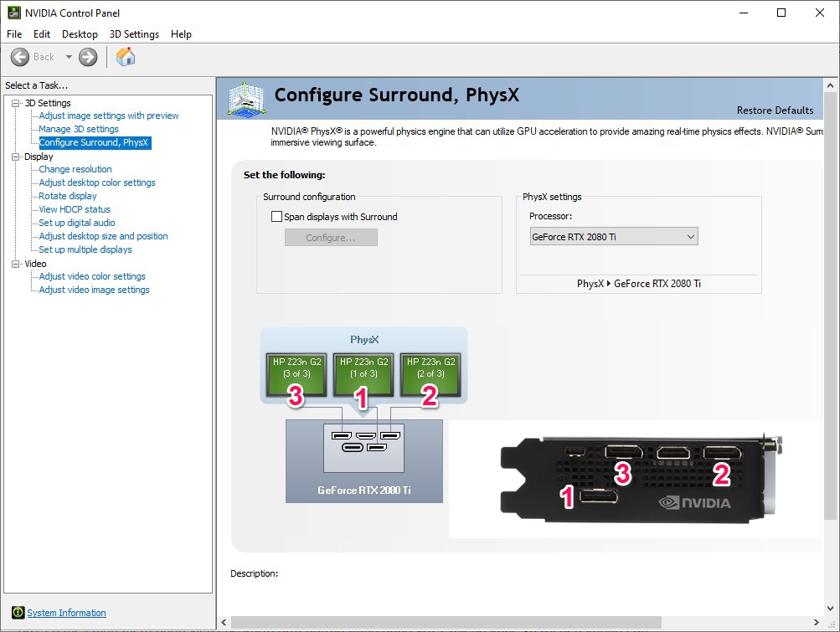The height and width of the screenshot is (632, 840).
Task: Open Adjust video color settings
Action: point(92,276)
